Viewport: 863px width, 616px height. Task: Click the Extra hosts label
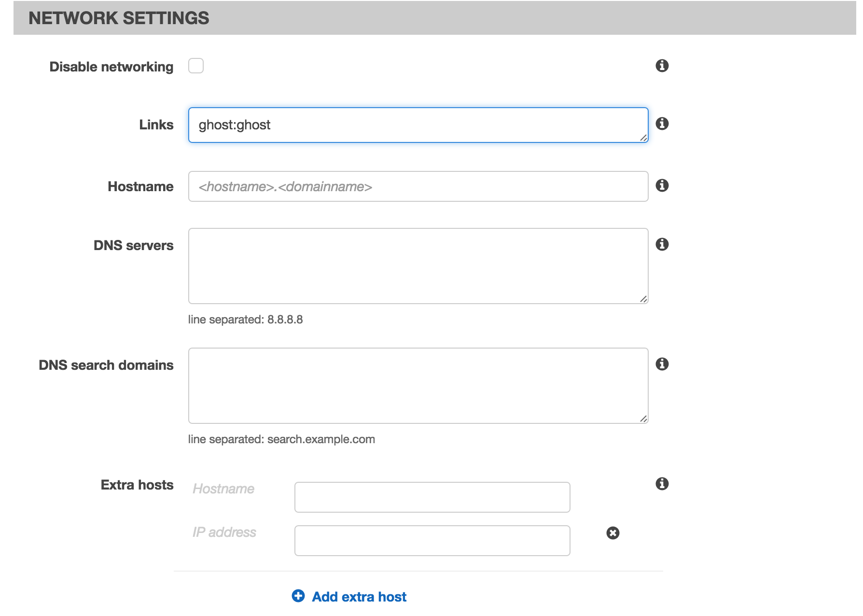tap(137, 485)
